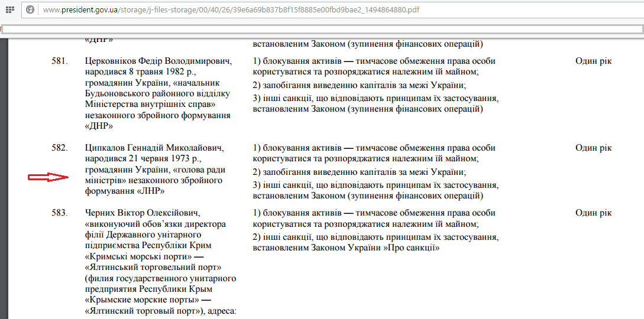Click name Черних Віктор Олексійович

pyautogui.click(x=142, y=213)
